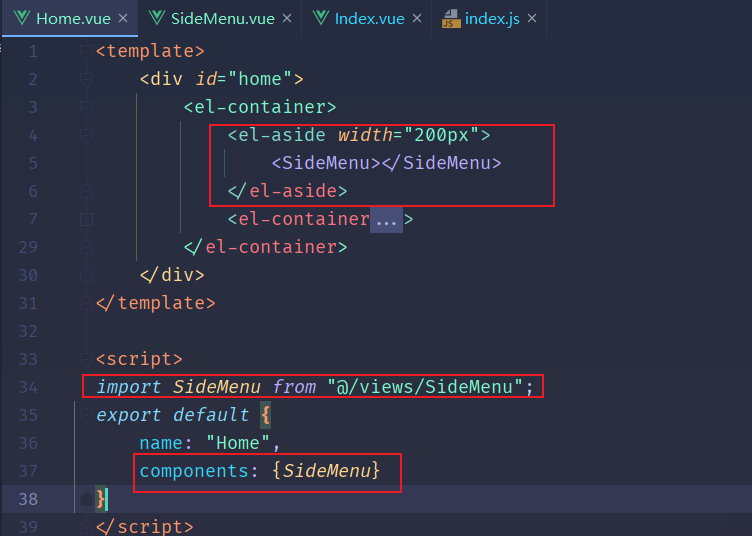752x536 pixels.
Task: Collapse the template block at line 1
Action: 86,51
